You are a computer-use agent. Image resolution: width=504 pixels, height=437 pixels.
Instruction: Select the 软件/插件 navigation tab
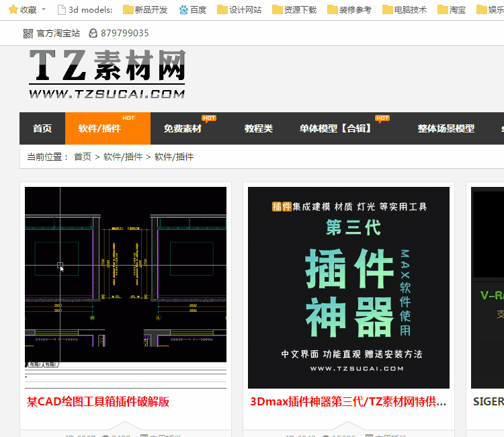tap(108, 128)
